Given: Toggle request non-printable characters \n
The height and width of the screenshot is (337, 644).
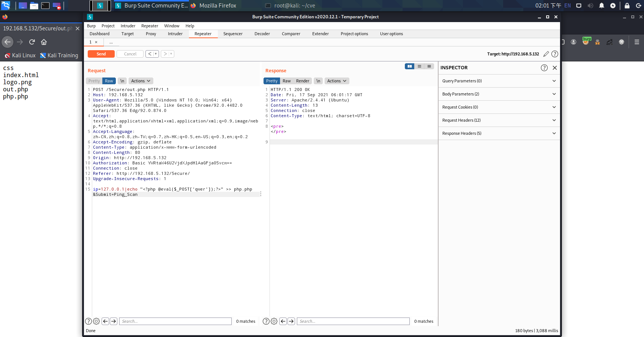Looking at the screenshot, I should (x=122, y=81).
